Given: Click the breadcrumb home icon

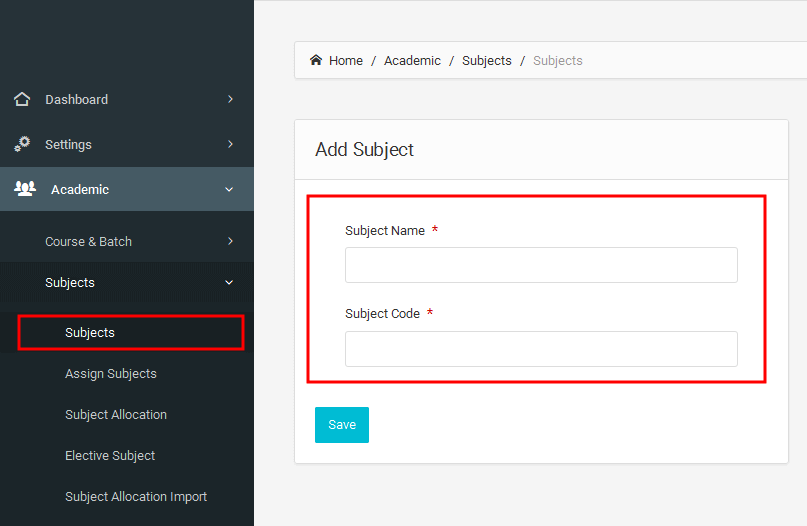Looking at the screenshot, I should 315,60.
